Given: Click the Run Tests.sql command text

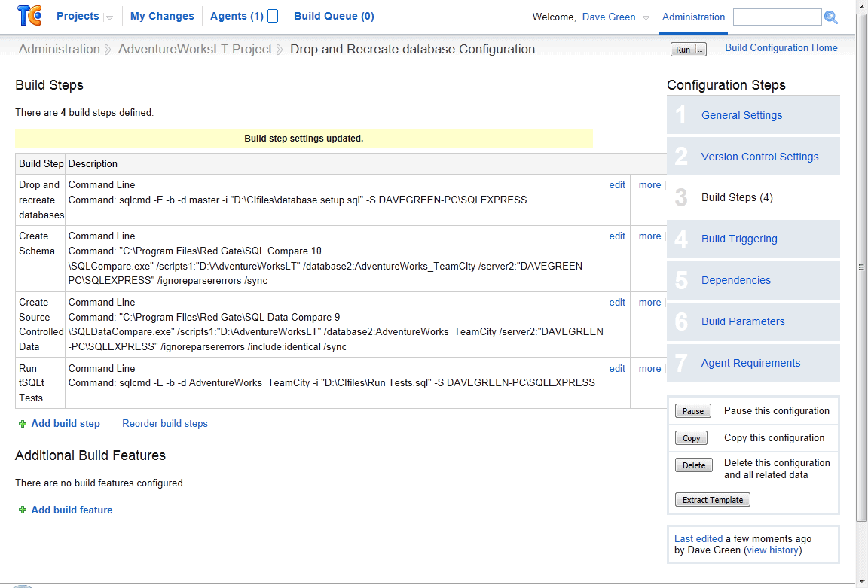Looking at the screenshot, I should pos(332,382).
